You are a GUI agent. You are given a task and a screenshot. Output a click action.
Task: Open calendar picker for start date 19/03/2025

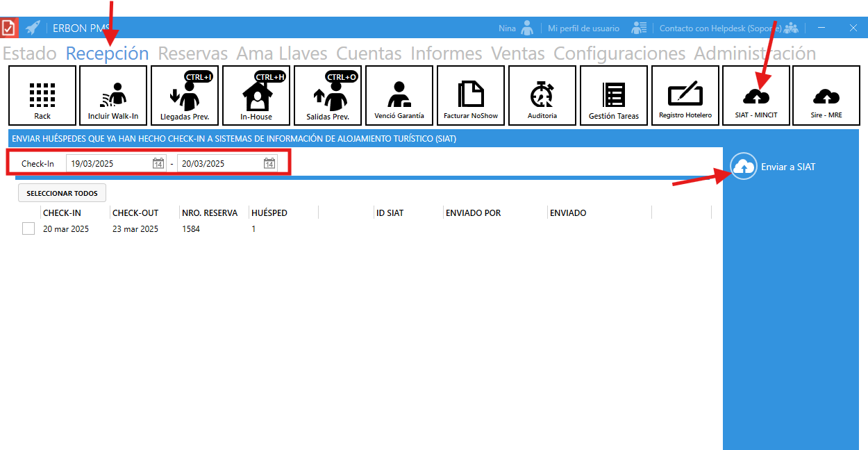tap(158, 164)
